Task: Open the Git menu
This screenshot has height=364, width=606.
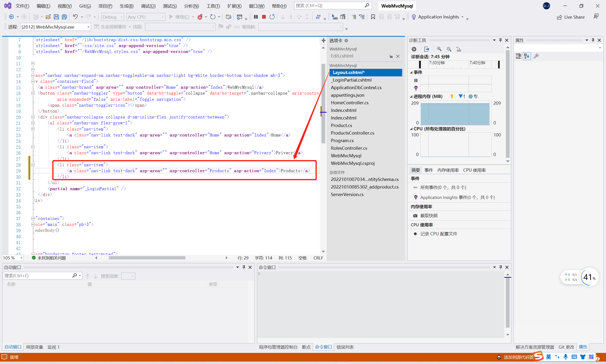Action: 85,6
